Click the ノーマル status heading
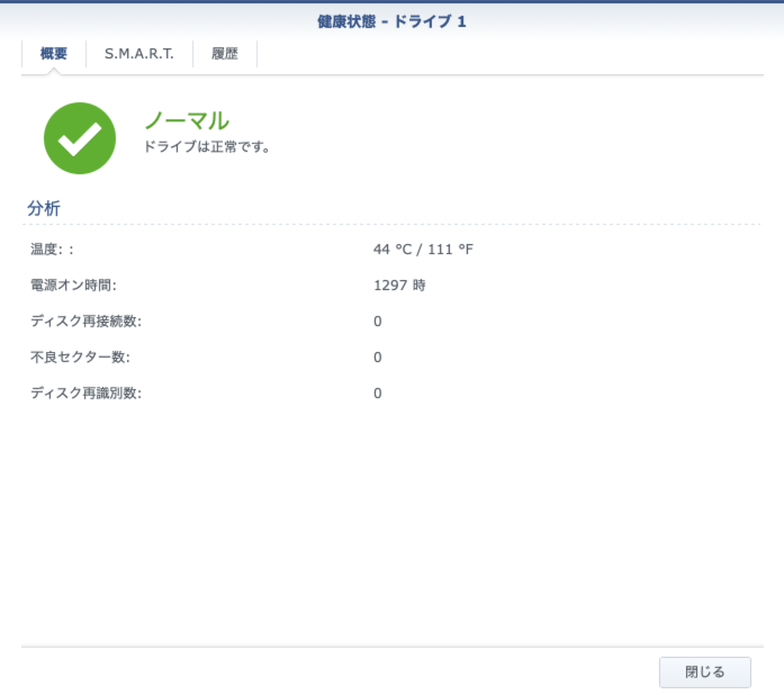Viewport: 784px width, 695px height. (187, 120)
